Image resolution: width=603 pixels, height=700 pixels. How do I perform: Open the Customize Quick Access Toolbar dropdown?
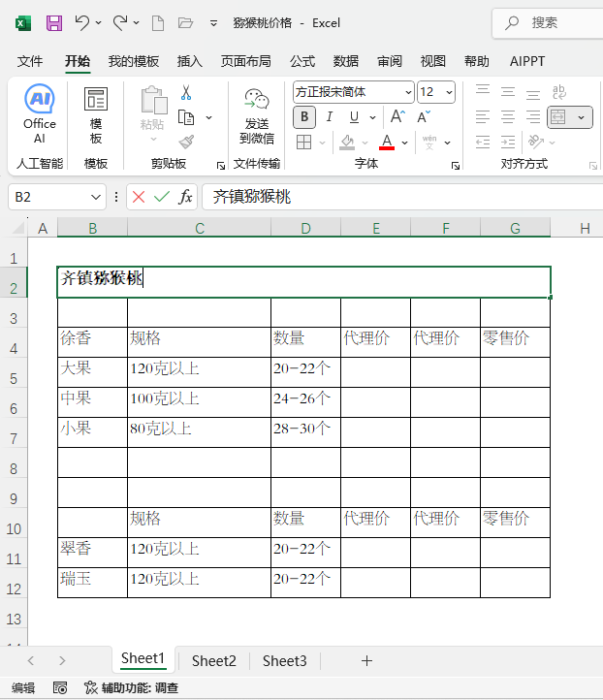pyautogui.click(x=214, y=22)
